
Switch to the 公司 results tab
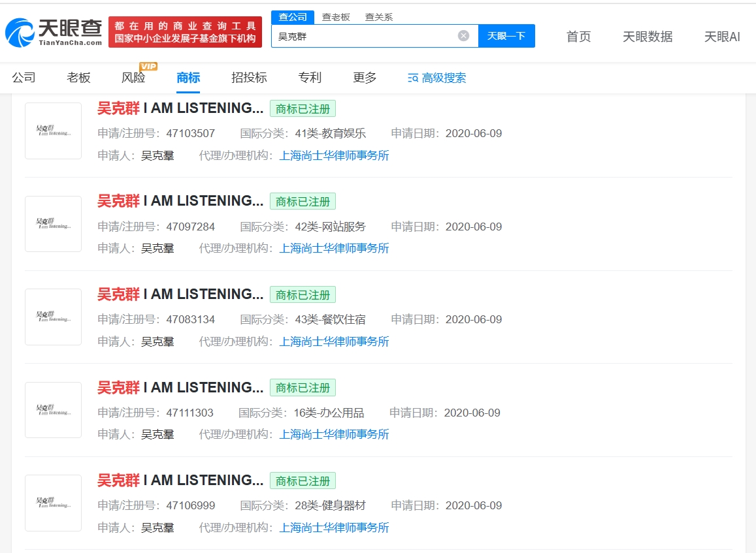click(x=24, y=77)
